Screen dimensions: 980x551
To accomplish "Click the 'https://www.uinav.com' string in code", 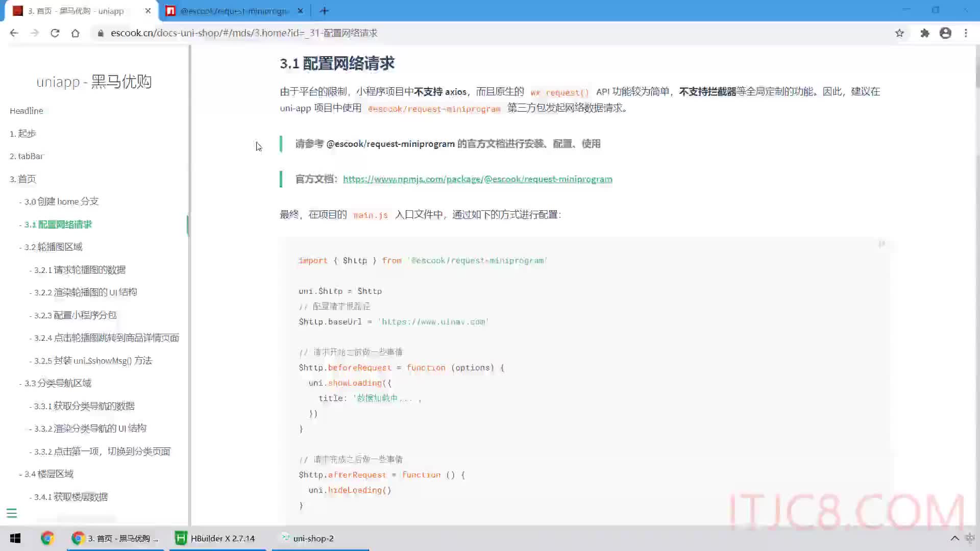I will pos(433,322).
